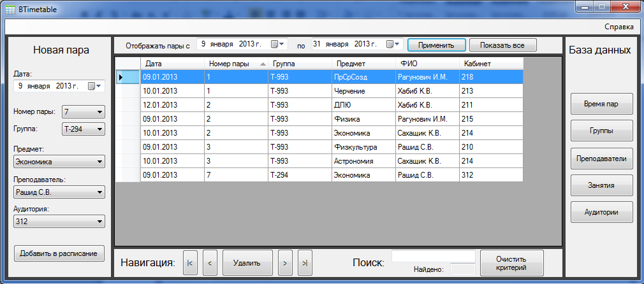Screen dimensions: 644x284
Task: Click the Очистить критерий button
Action: 512,263
